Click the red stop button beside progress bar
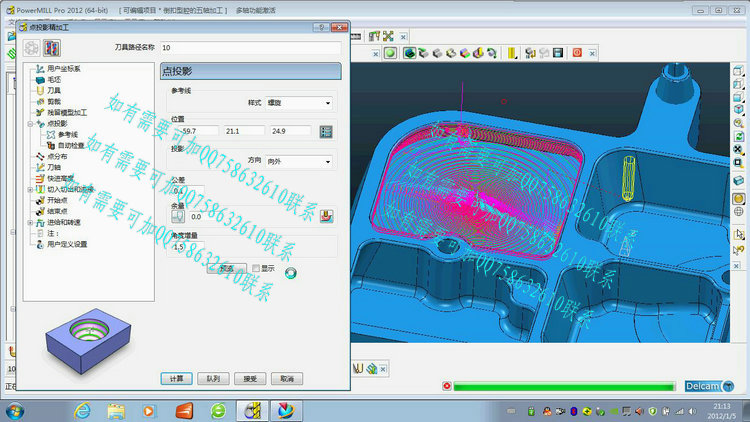Image resolution: width=750 pixels, height=422 pixels. click(447, 386)
